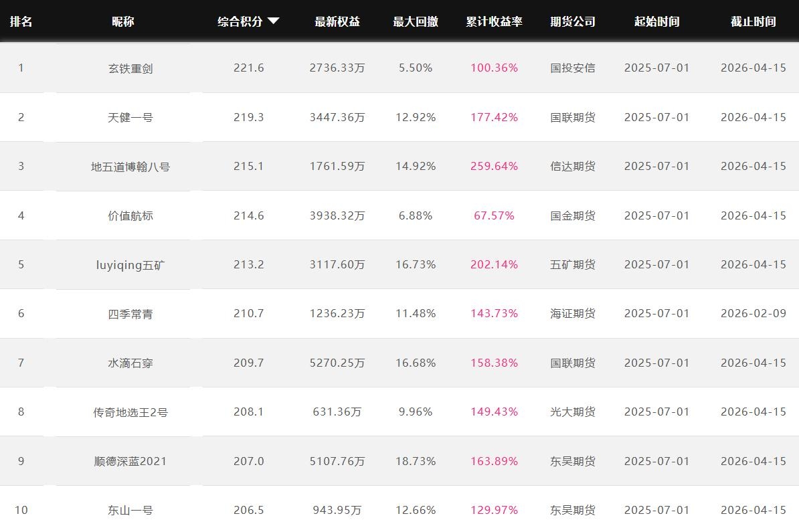The height and width of the screenshot is (532, 799).
Task: Sort by 最大回撤 column header
Action: coord(416,21)
